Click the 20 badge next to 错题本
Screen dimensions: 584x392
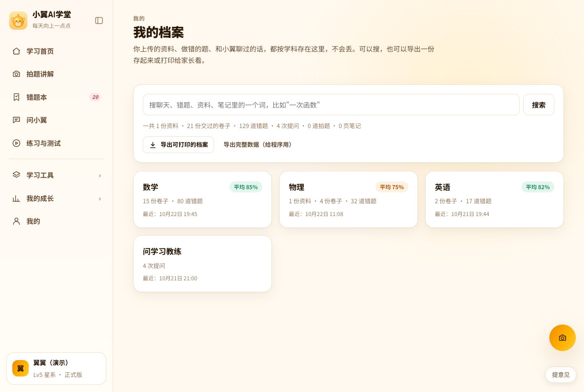coord(95,97)
